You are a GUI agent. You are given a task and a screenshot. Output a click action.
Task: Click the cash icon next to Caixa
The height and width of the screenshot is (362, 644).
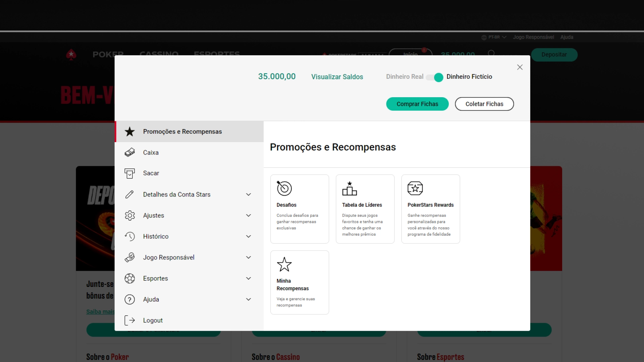[x=129, y=153]
